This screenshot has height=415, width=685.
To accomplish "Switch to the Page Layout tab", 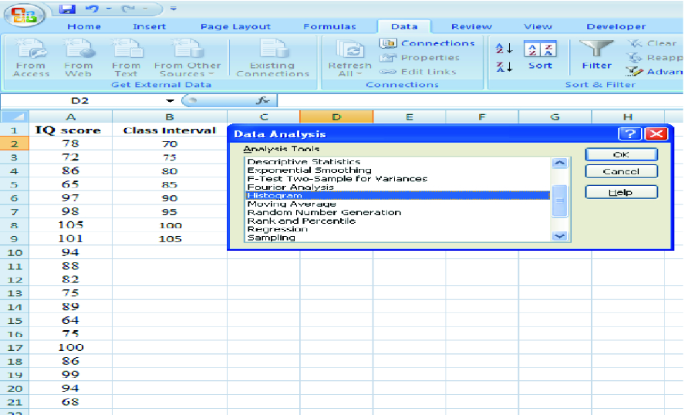I will [x=235, y=27].
